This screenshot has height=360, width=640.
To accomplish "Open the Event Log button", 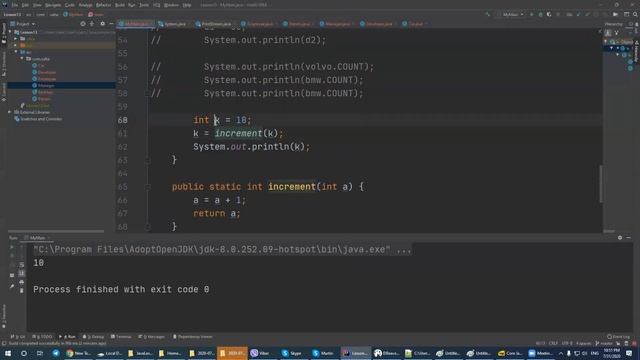I will tap(619, 337).
